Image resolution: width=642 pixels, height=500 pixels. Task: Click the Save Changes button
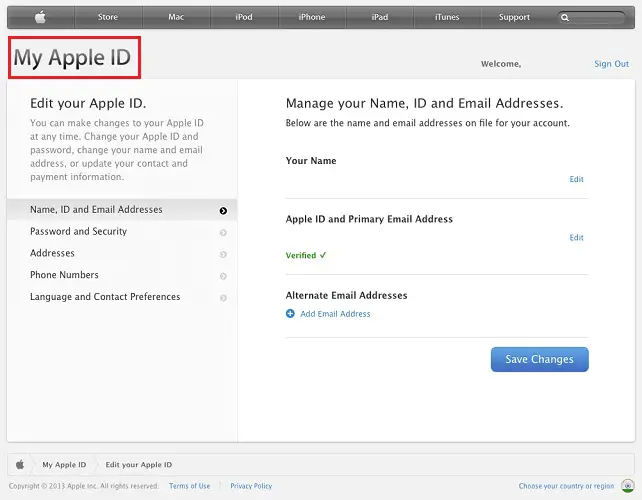(x=540, y=360)
